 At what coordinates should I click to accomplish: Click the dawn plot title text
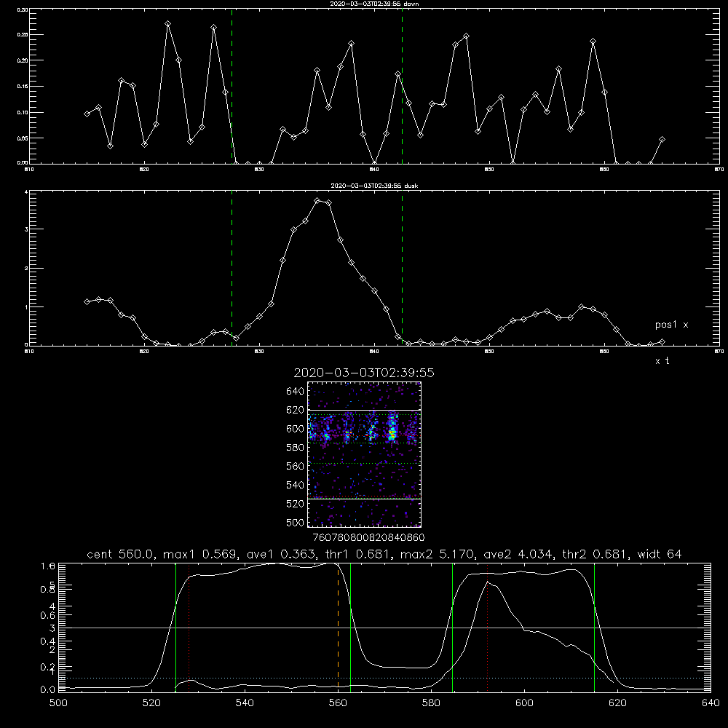[x=374, y=4]
